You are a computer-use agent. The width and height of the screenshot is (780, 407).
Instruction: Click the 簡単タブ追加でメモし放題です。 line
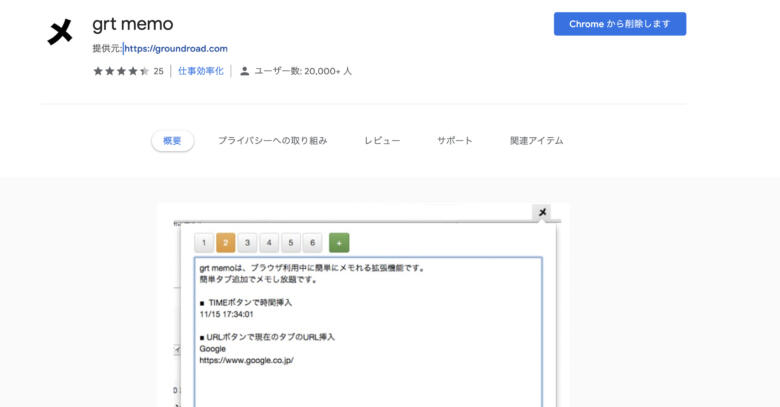pos(258,280)
